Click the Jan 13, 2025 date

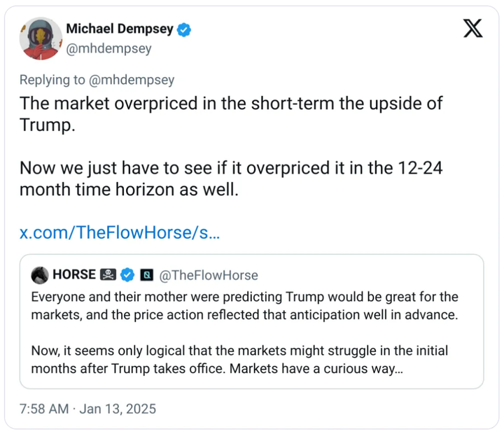point(120,409)
